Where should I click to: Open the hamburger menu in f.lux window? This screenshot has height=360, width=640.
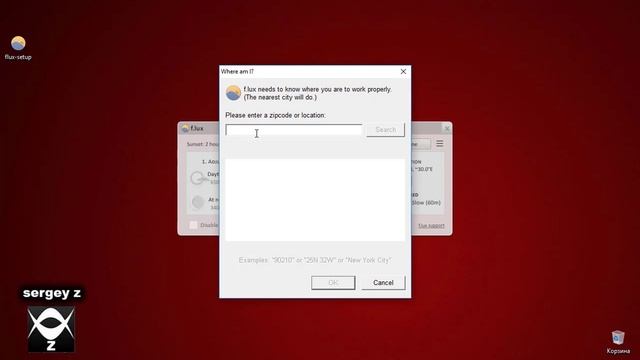(x=440, y=144)
